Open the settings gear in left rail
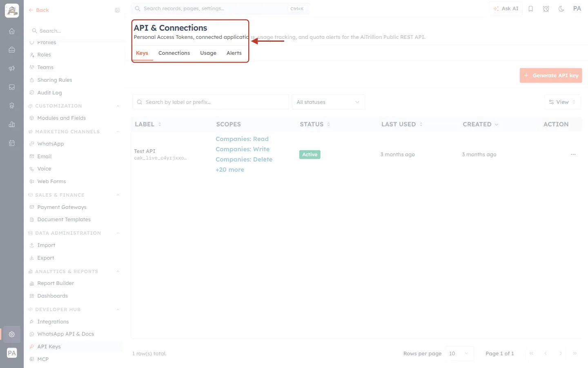 click(x=12, y=334)
